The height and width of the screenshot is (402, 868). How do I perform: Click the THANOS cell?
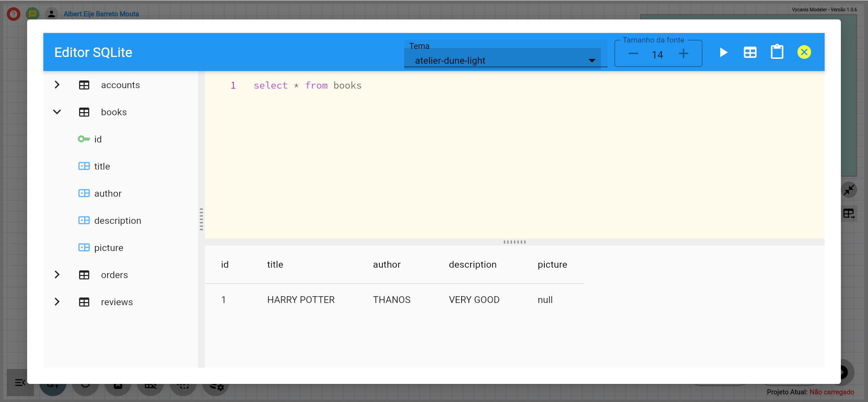coord(392,300)
